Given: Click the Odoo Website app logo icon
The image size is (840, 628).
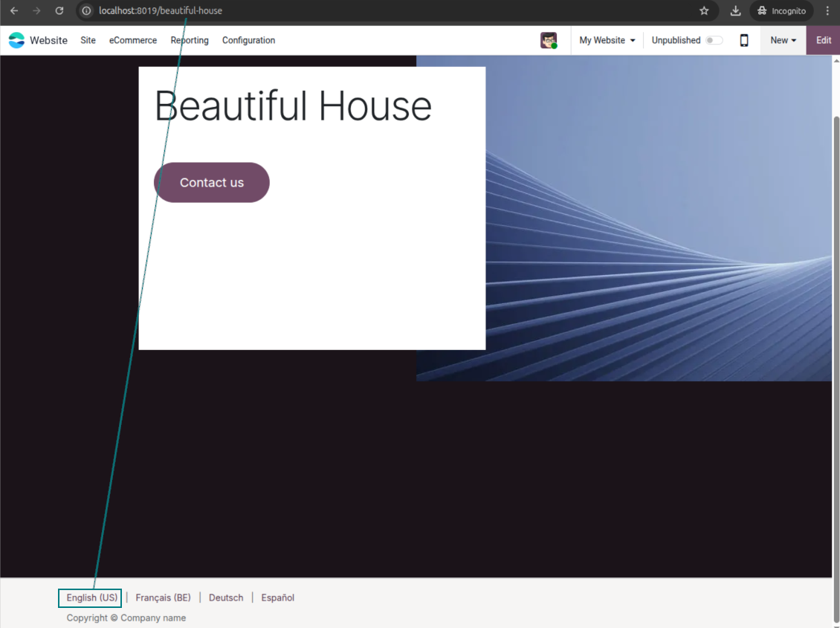Looking at the screenshot, I should [x=16, y=41].
